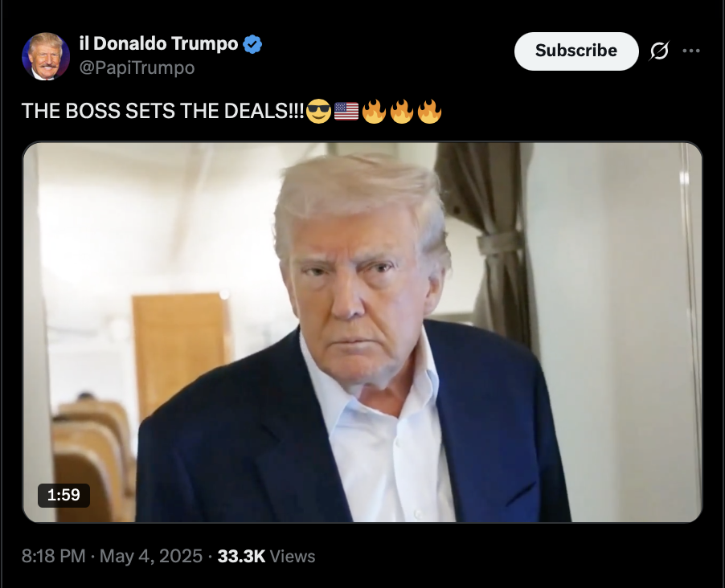Open the 8:18 PM timestamp link
The height and width of the screenshot is (588, 725).
click(x=54, y=556)
